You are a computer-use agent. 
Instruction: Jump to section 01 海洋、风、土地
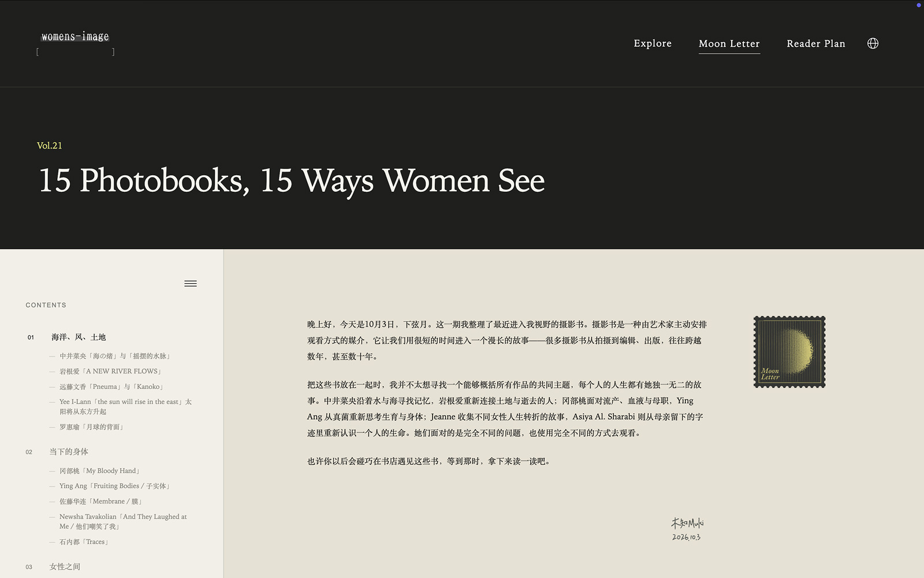coord(79,337)
